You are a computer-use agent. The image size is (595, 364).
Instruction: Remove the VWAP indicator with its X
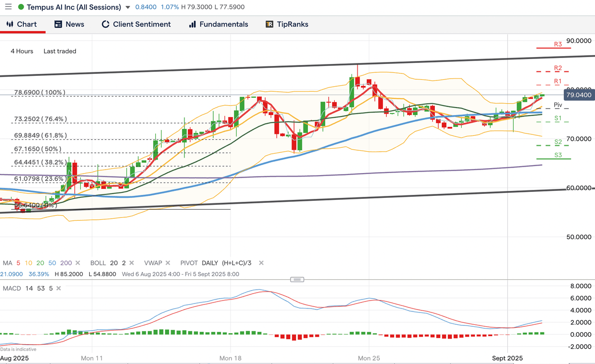click(x=168, y=263)
